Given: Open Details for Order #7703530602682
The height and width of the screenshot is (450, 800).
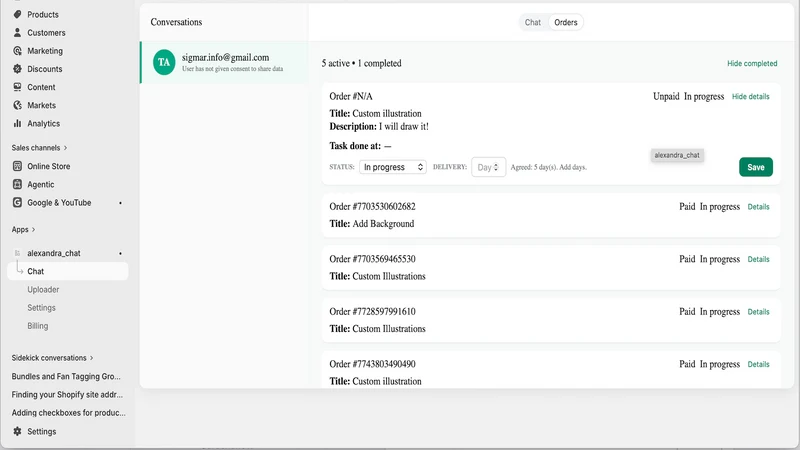Looking at the screenshot, I should (758, 207).
